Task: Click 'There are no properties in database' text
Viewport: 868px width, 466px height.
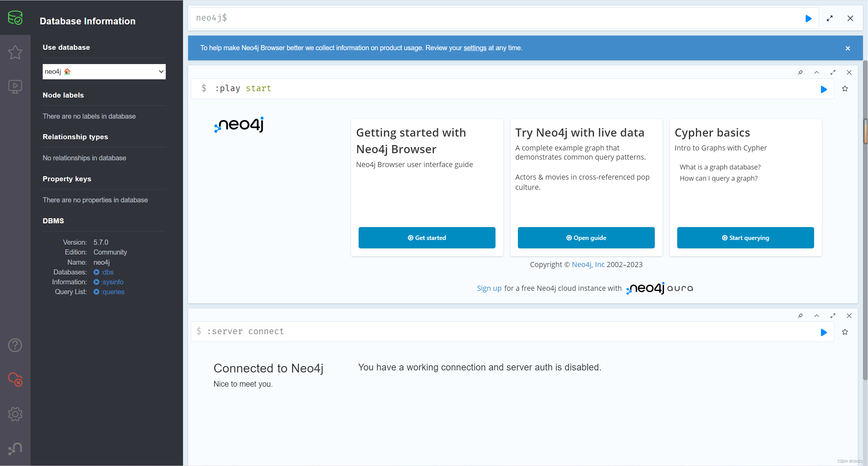Action: [95, 200]
